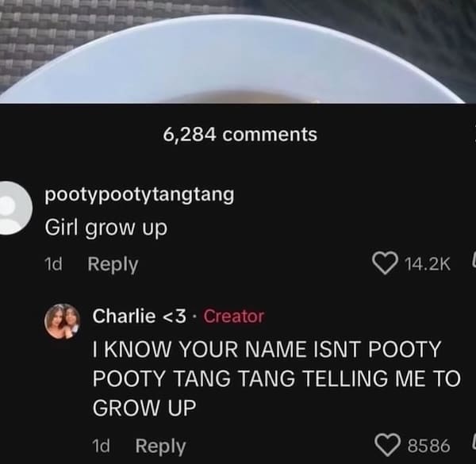Like Charlie's creator reply with heart icon
The width and height of the screenshot is (476, 464).
coord(388,445)
